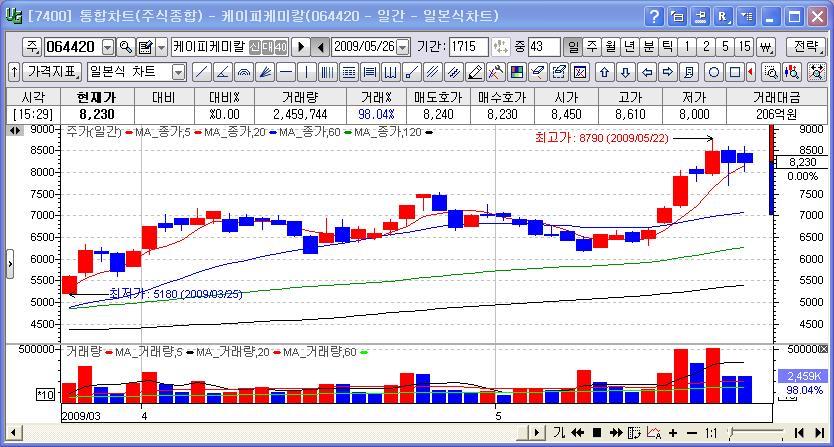Click the zoom region magnifier icon
This screenshot has width=834, height=447.
(770, 72)
